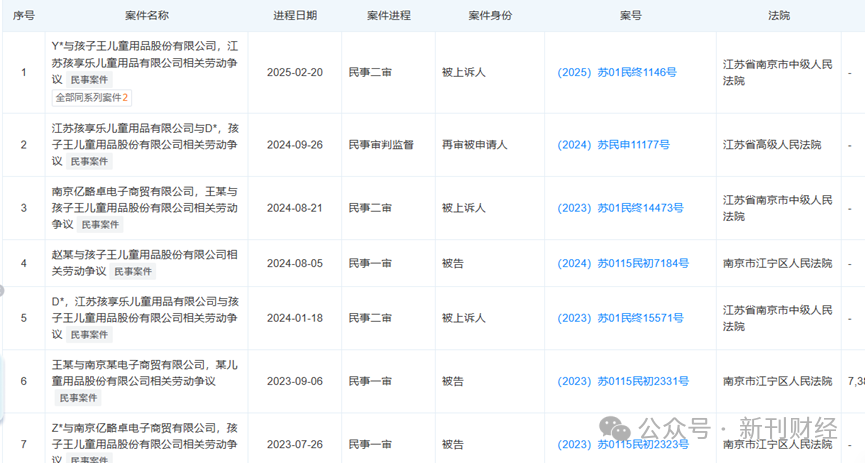Viewport: 865px width, 463px height.
Task: Open case number (2024)苏民申11177号
Action: coord(613,145)
